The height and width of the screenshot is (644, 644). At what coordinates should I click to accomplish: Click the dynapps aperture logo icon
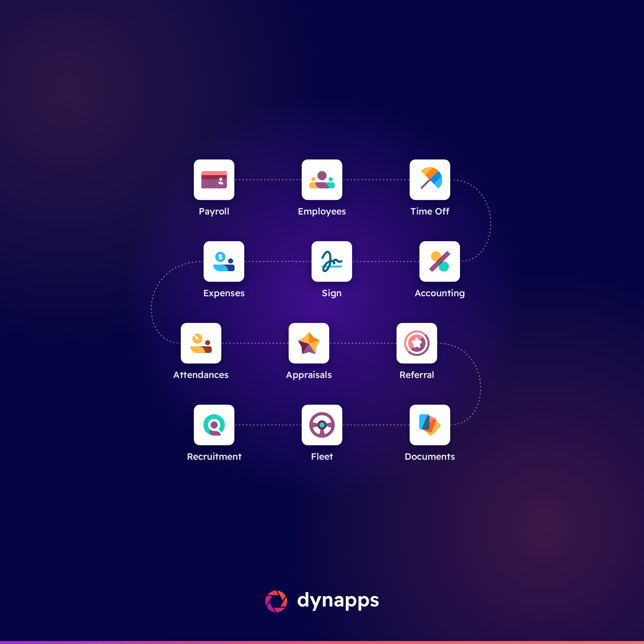276,601
